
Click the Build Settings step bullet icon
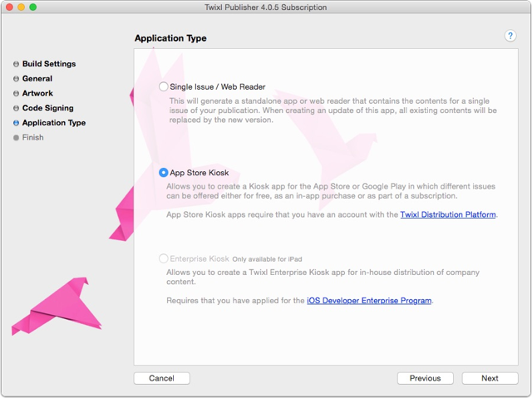[x=16, y=64]
